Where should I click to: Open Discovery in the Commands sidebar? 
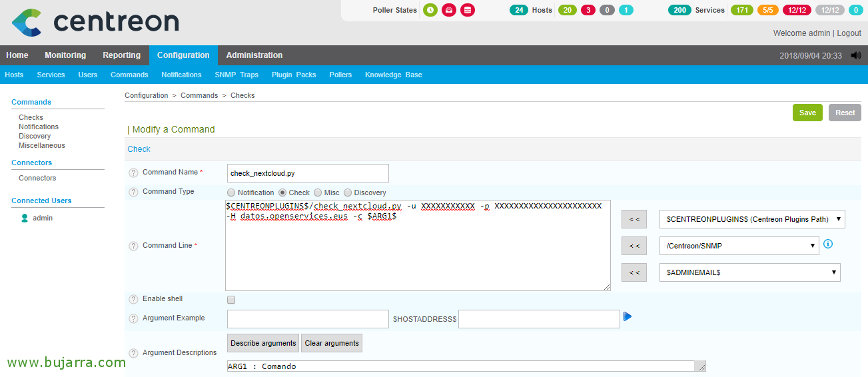pyautogui.click(x=35, y=136)
